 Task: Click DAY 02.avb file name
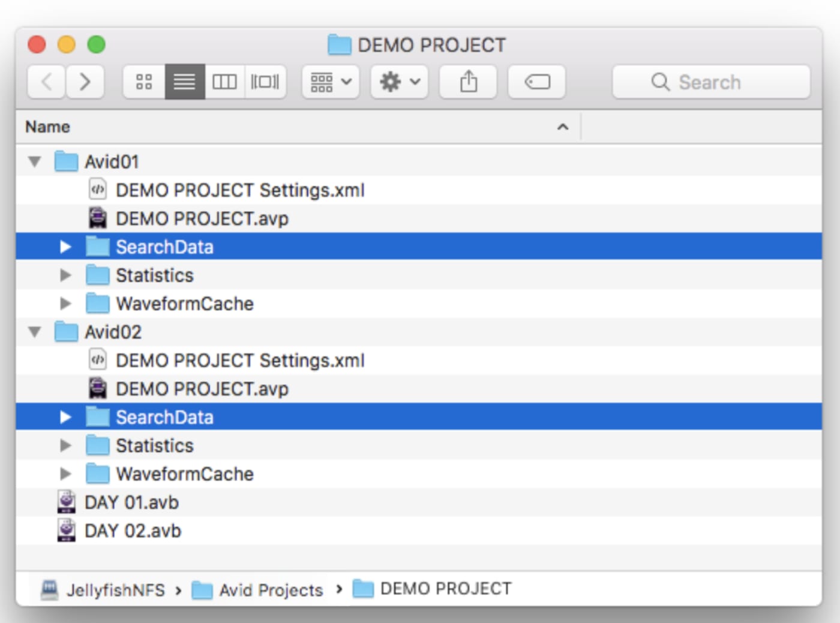(133, 531)
